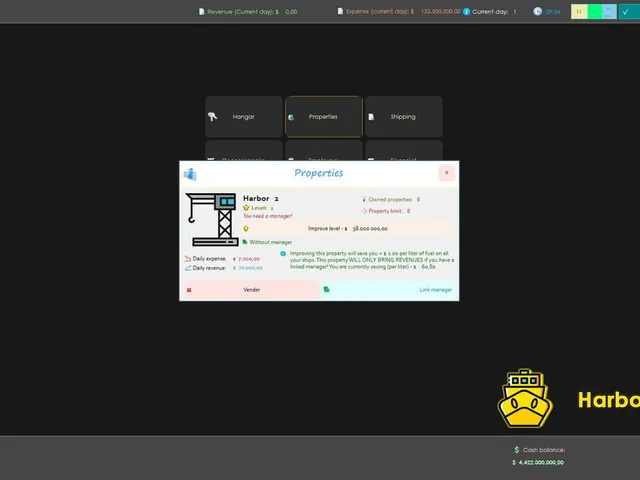640x480 pixels.
Task: Click the green speed swatch button
Action: [x=594, y=11]
